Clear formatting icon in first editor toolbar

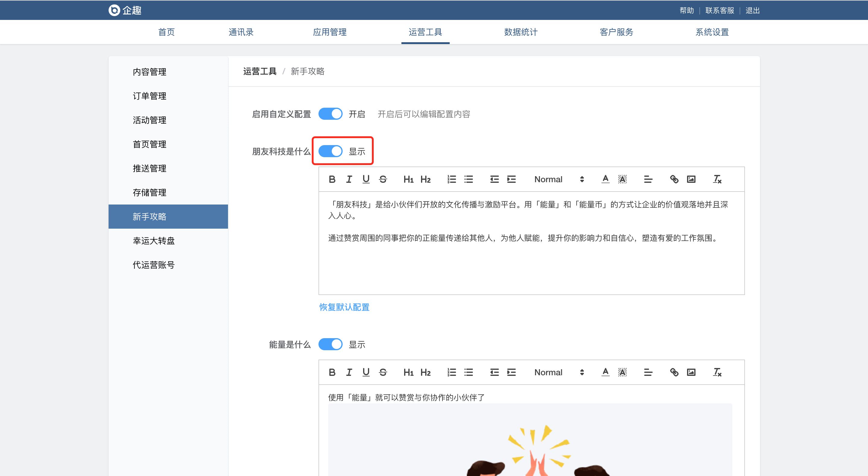click(x=717, y=179)
